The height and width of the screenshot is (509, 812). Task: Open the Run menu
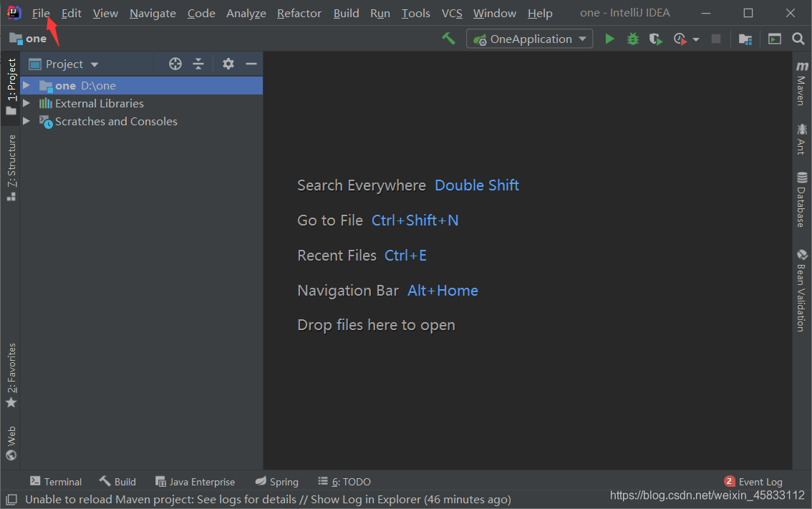[380, 13]
